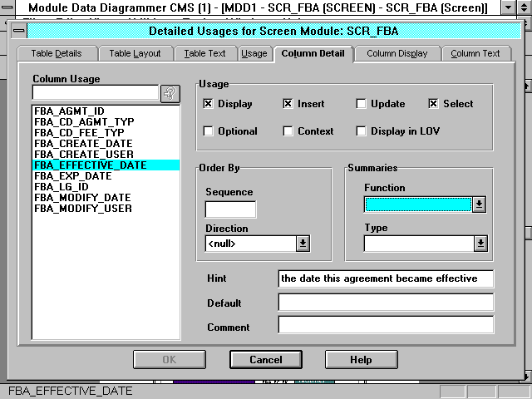Go to the Table Text tab

click(204, 53)
